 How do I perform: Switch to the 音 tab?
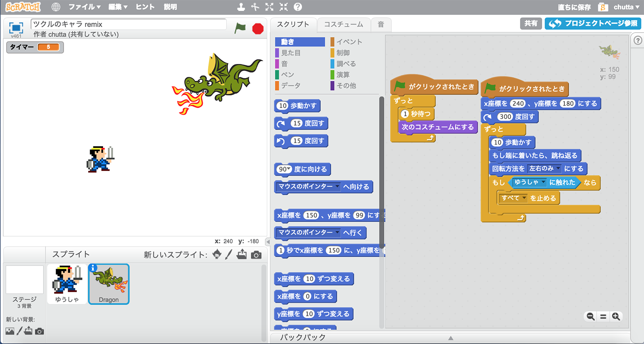coord(381,25)
